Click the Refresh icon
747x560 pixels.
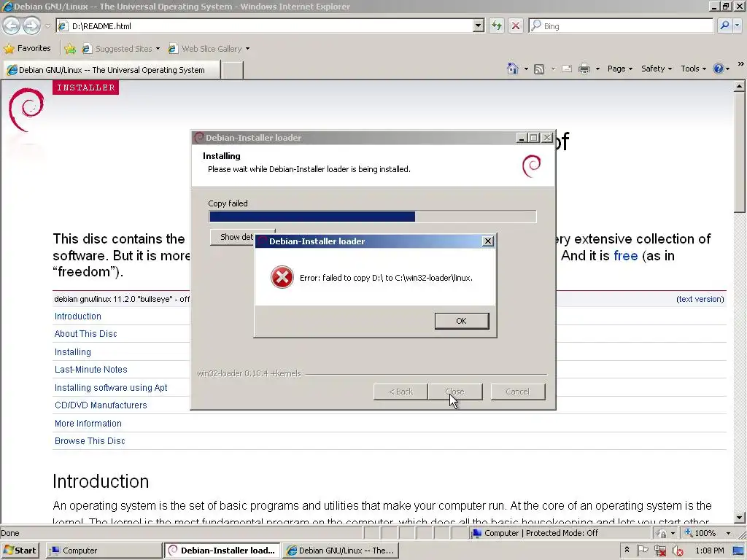(x=497, y=26)
